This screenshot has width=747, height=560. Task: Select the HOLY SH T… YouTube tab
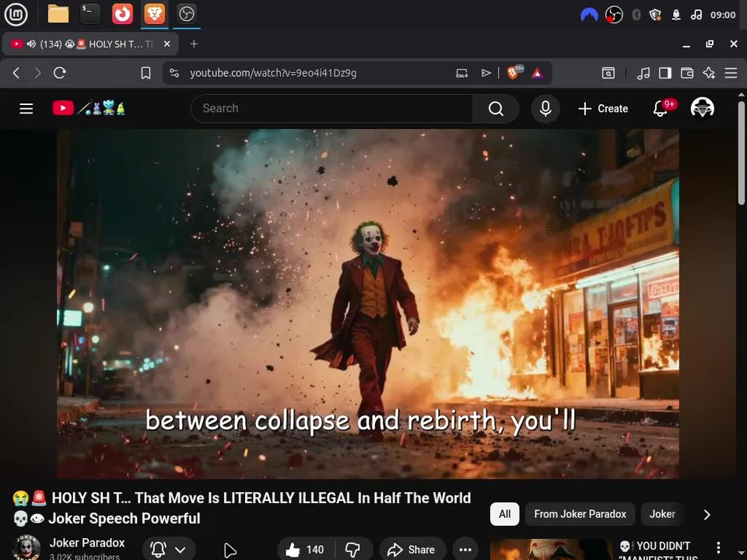[x=90, y=44]
